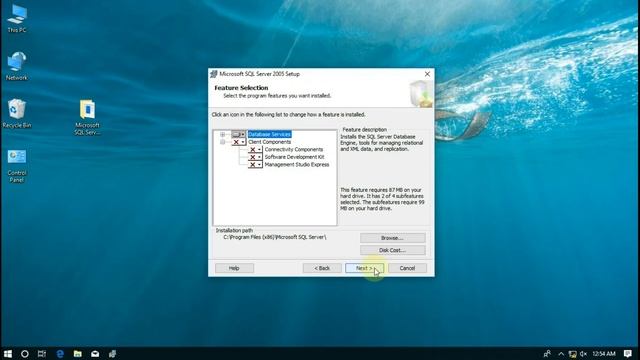Collapse the Client Components tree node

point(222,142)
